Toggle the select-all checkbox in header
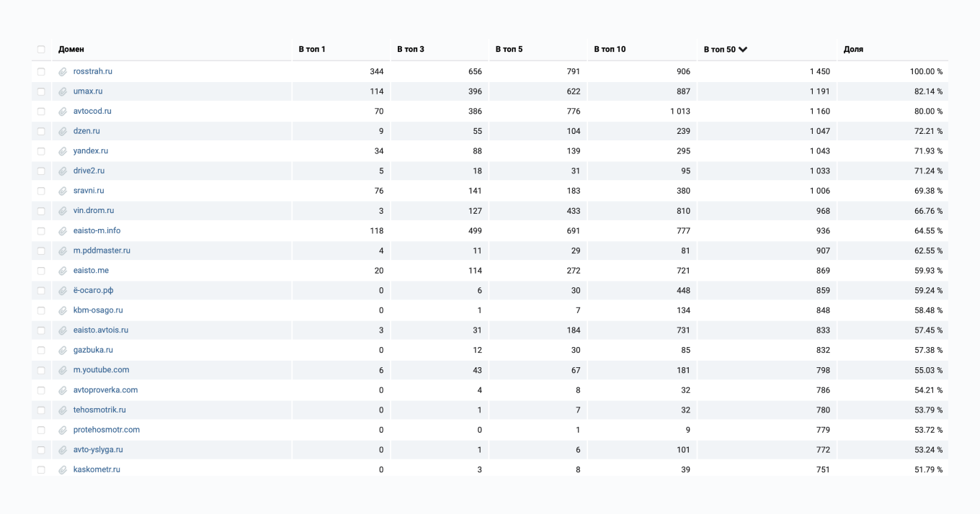Viewport: 980px width, 514px height. [41, 50]
